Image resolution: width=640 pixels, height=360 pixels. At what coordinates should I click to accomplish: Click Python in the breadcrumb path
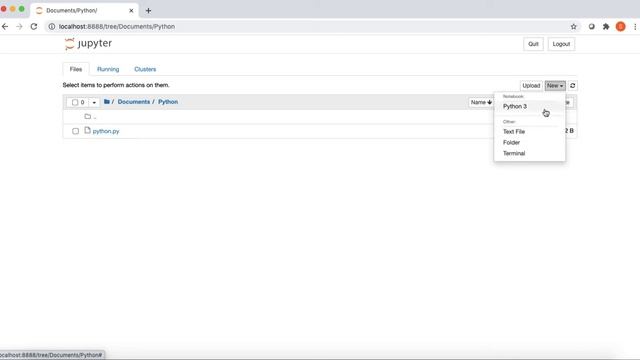click(168, 102)
